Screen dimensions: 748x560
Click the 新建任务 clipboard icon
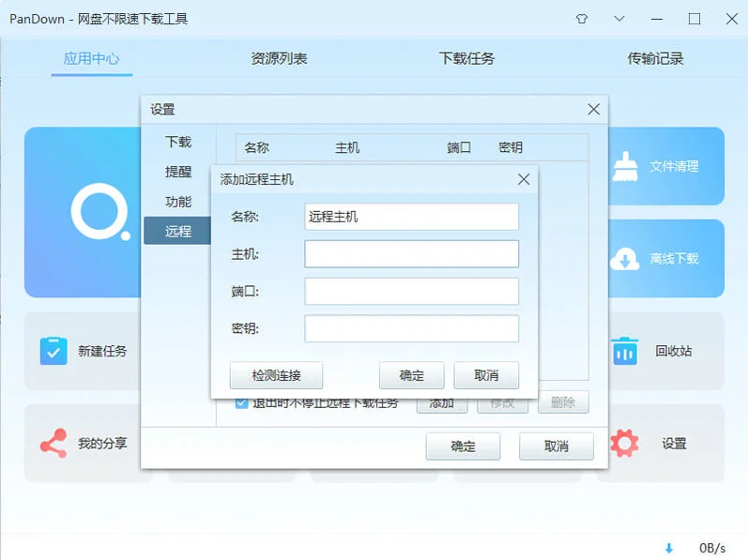pos(53,351)
